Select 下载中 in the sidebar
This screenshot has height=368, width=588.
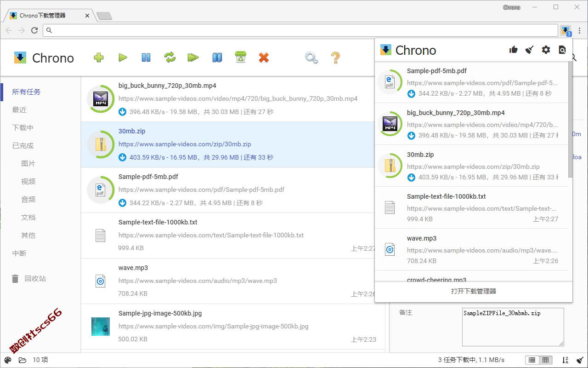tap(23, 127)
